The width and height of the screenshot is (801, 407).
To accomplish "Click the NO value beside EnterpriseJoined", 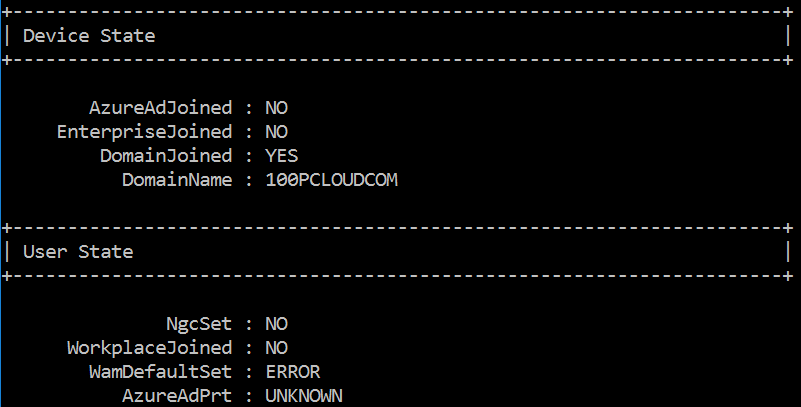I will (276, 132).
